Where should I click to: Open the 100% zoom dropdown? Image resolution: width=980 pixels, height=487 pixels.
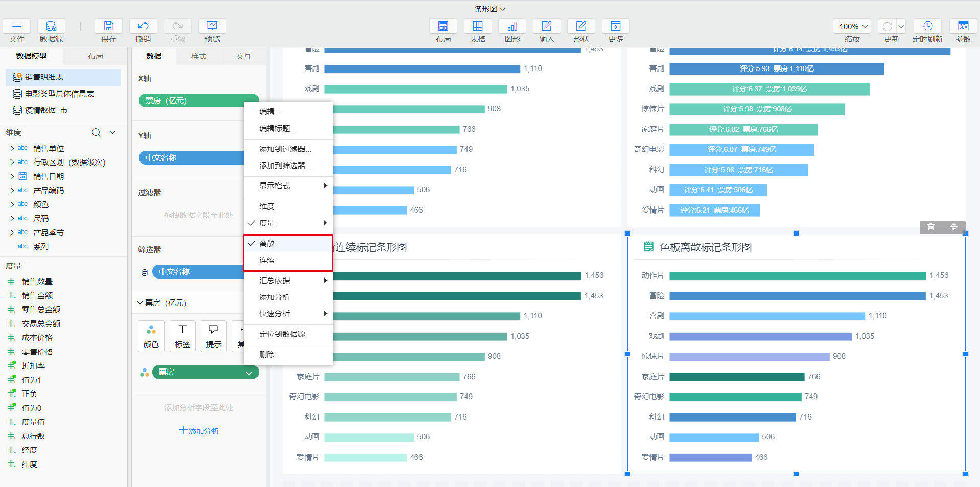[853, 27]
